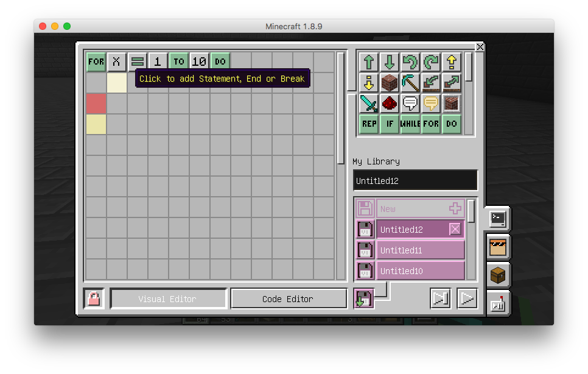
Task: Open the remote control side tab
Action: pos(498,303)
